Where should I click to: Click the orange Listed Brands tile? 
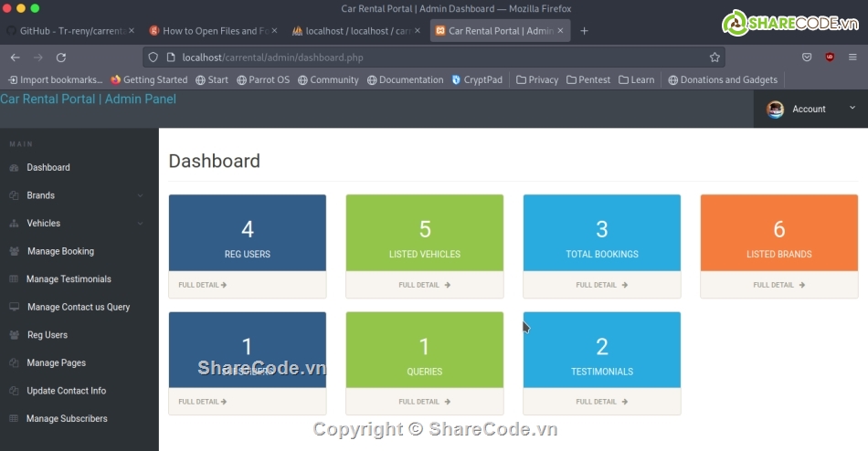[x=778, y=233]
